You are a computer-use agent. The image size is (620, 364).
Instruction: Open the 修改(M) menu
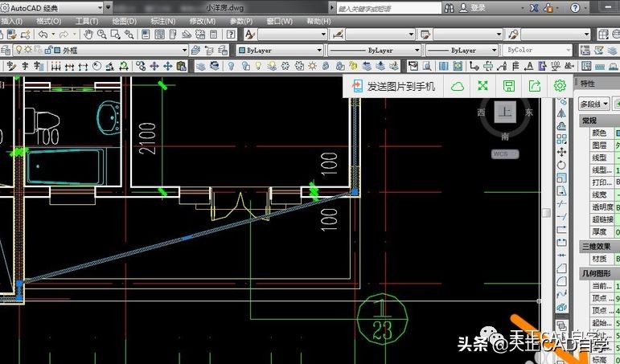[x=203, y=22]
